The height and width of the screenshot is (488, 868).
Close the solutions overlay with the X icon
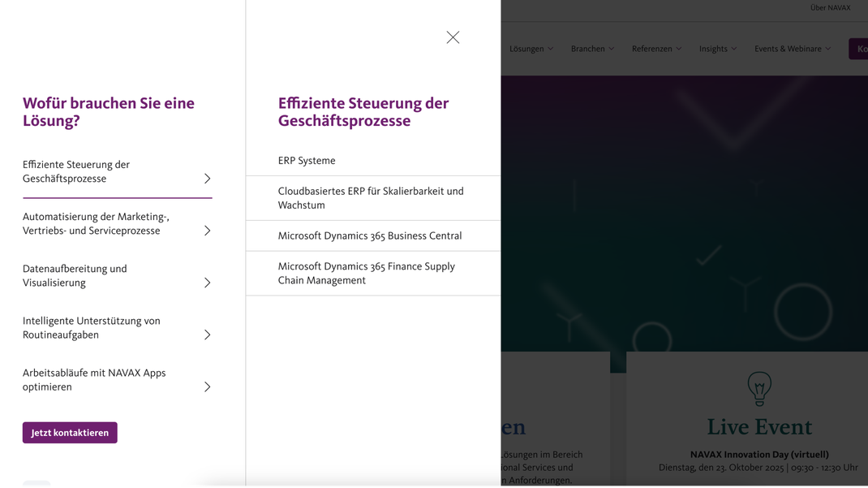(x=453, y=37)
